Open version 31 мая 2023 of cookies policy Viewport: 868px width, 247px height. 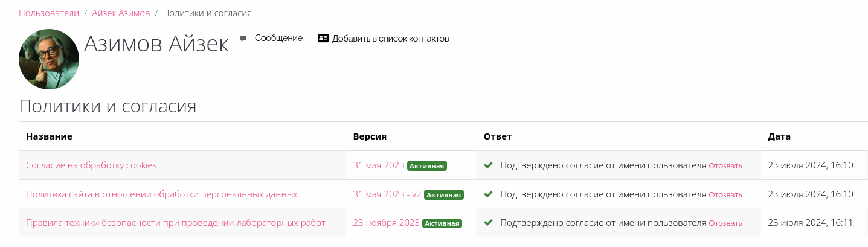pos(379,165)
